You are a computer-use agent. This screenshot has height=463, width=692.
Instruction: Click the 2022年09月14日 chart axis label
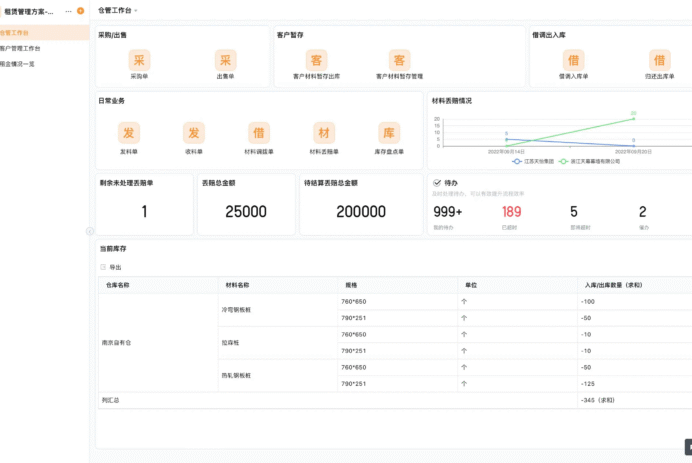coord(506,152)
